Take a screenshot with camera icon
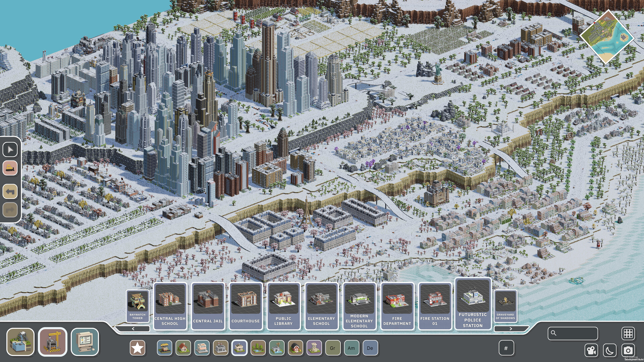 (628, 351)
